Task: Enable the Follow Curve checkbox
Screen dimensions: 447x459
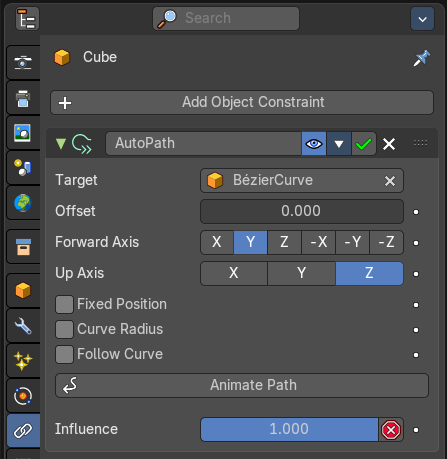Action: [64, 354]
